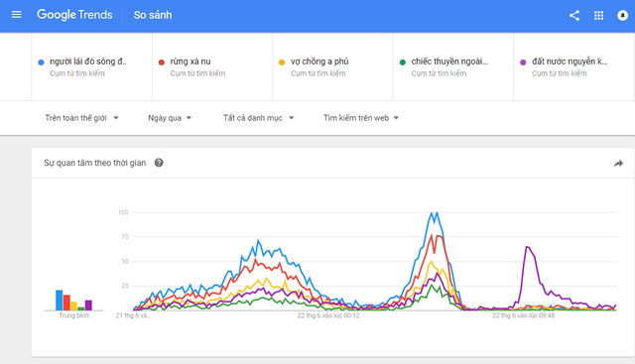Open the Tìm kiếm trên web dropdown
This screenshot has width=635, height=364.
tap(361, 118)
